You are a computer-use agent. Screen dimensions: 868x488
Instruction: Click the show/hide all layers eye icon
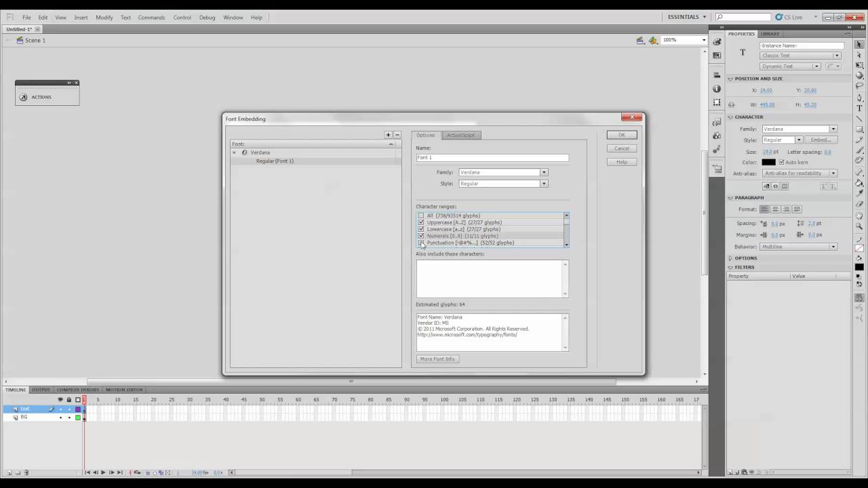point(60,400)
